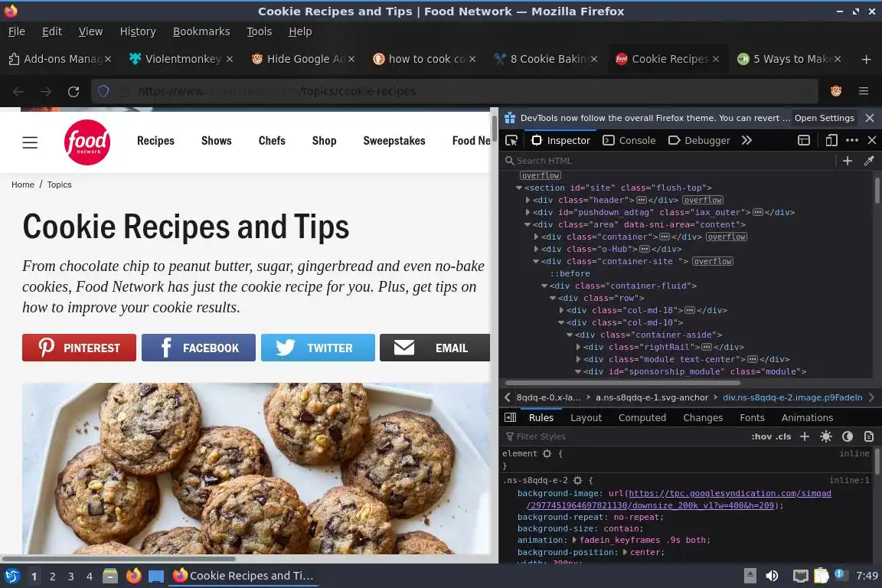
Task: Open the Food Network hamburger menu
Action: coord(30,142)
